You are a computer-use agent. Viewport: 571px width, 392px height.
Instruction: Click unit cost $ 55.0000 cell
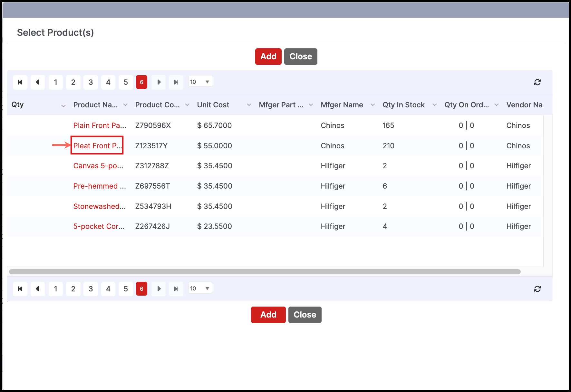click(215, 146)
